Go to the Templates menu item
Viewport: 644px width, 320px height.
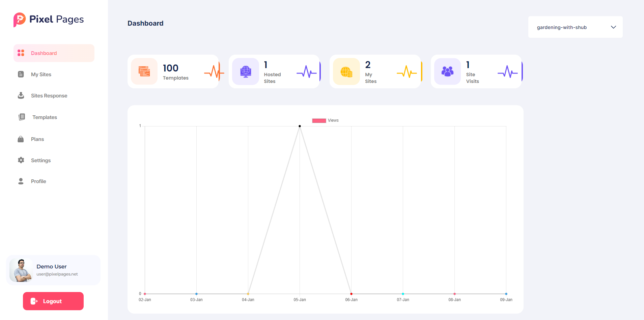[x=45, y=117]
